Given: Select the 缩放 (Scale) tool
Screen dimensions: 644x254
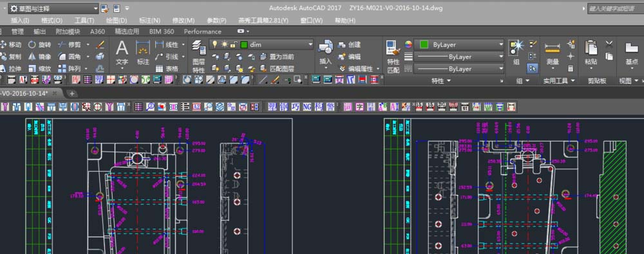Looking at the screenshot, I should [x=40, y=69].
